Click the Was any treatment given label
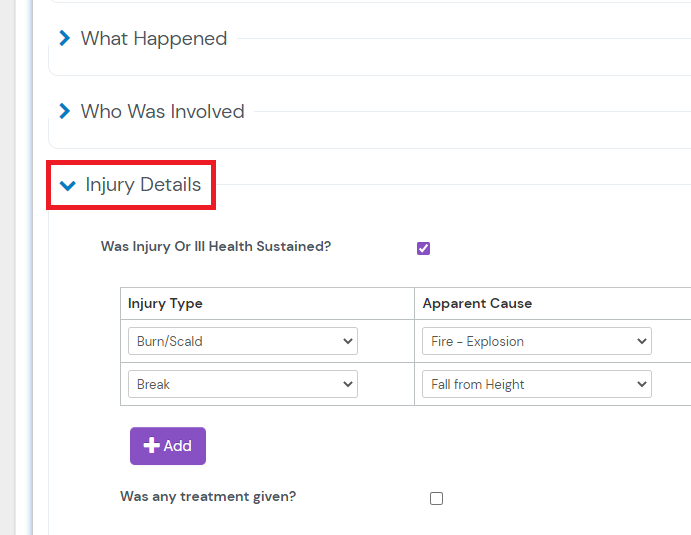The width and height of the screenshot is (691, 535). tap(208, 496)
